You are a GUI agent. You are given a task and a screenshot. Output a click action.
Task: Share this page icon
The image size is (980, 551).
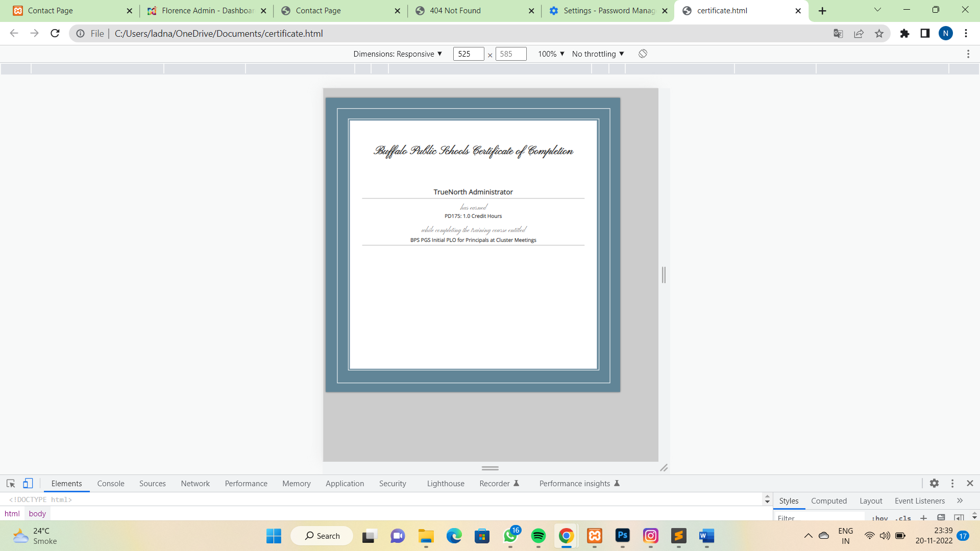[859, 34]
